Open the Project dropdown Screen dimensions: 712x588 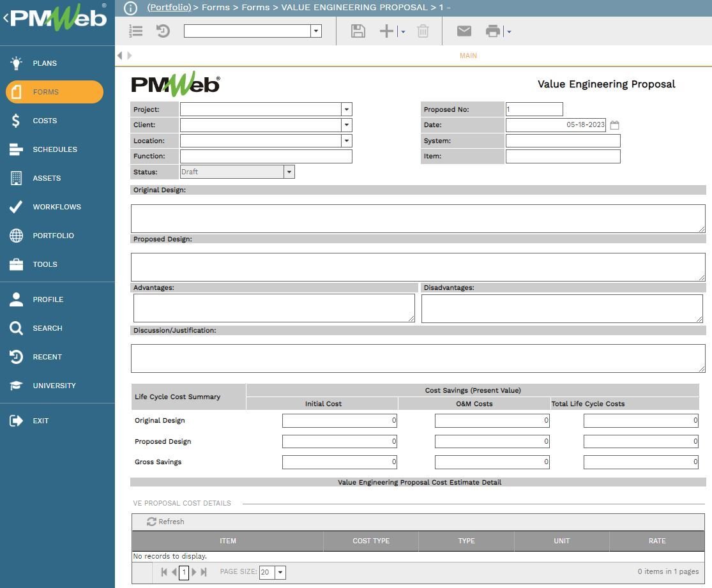click(346, 109)
